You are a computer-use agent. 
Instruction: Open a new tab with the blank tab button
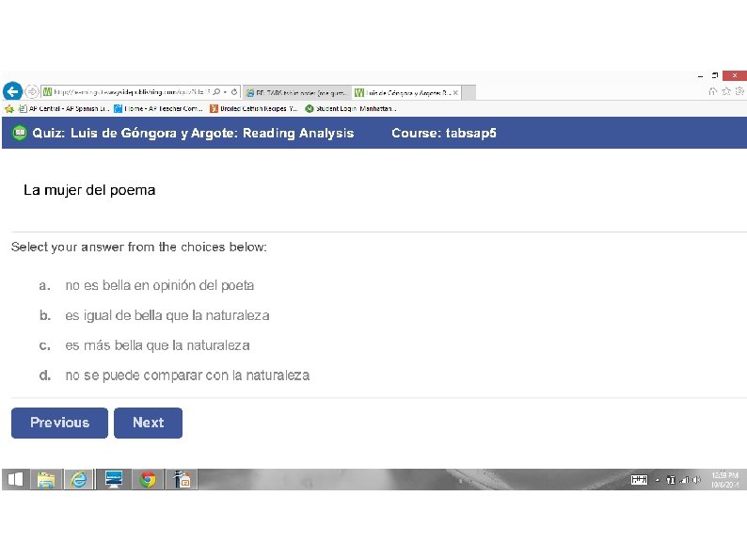point(469,93)
